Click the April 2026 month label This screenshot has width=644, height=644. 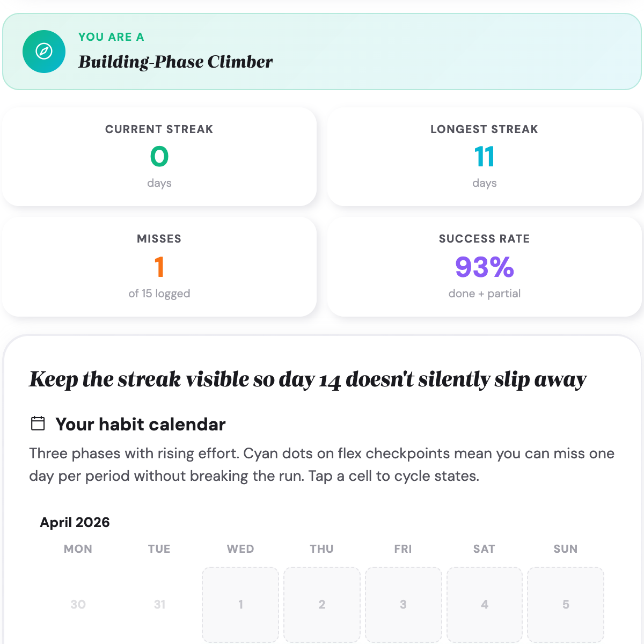75,522
